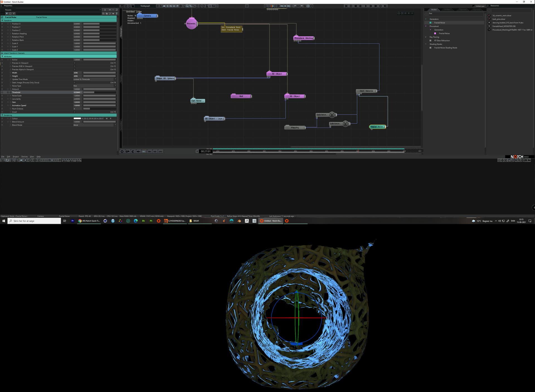Select Fractal Noise Shading Node entry
Image resolution: width=535 pixels, height=392 pixels.
click(446, 48)
